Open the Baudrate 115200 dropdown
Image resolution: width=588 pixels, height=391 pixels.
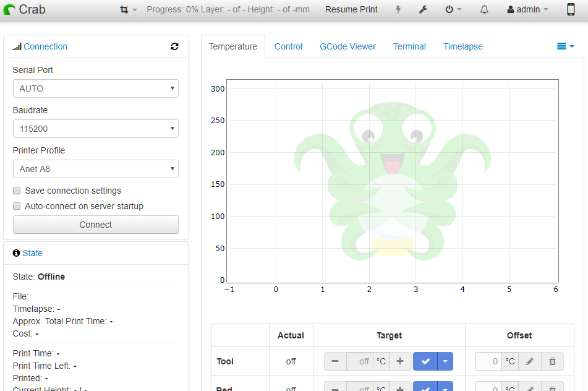pyautogui.click(x=96, y=129)
